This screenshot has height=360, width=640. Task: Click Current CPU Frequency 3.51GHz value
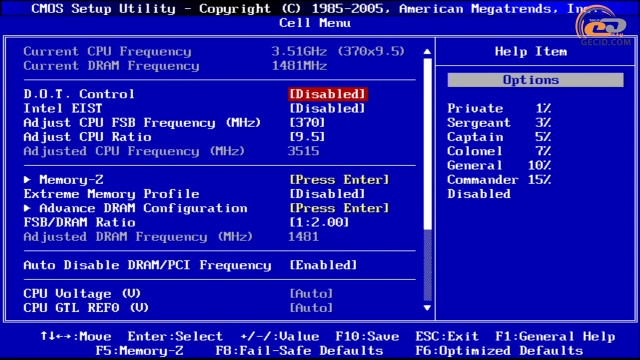[338, 51]
